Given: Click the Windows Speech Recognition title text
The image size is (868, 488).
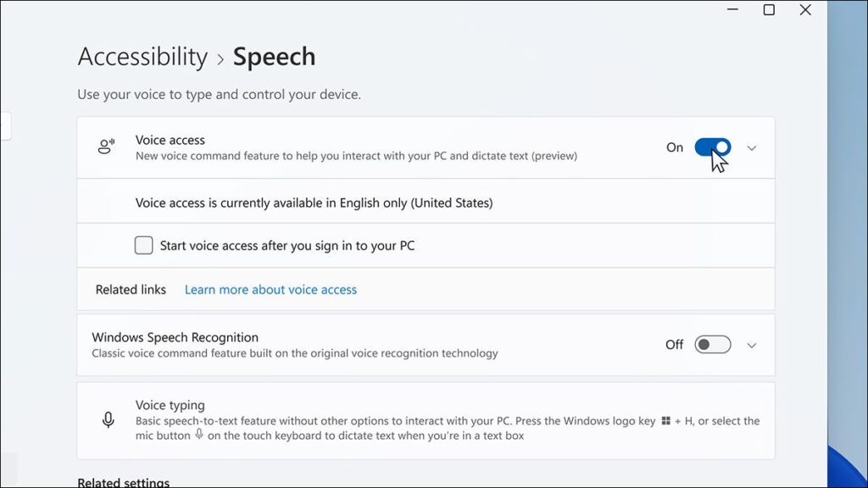Looking at the screenshot, I should [175, 337].
